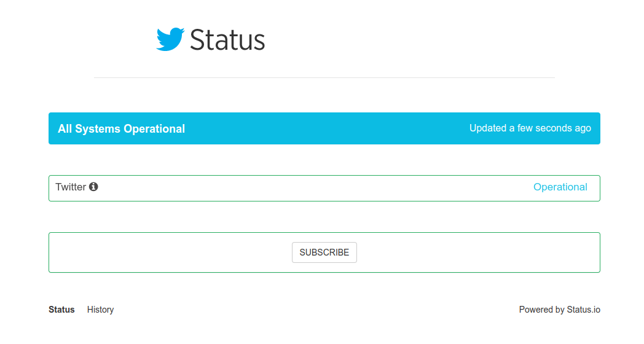Click the All Systems Operational text

click(x=121, y=129)
